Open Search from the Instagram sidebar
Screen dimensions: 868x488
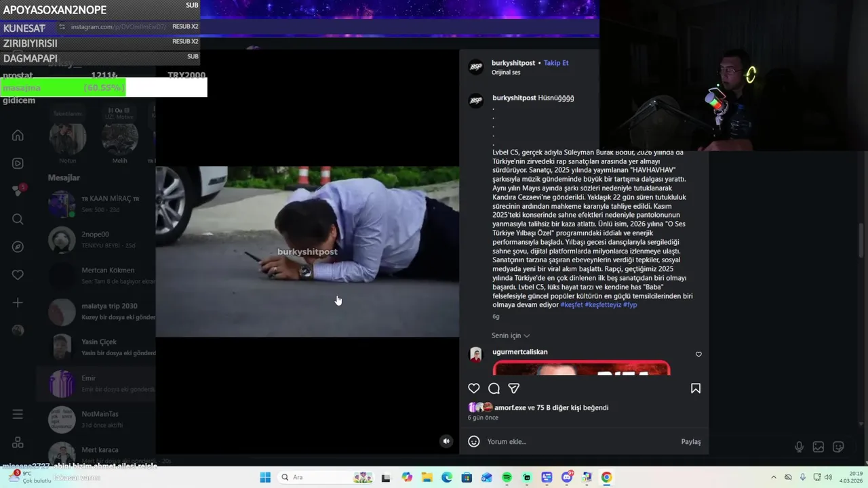[x=18, y=219]
